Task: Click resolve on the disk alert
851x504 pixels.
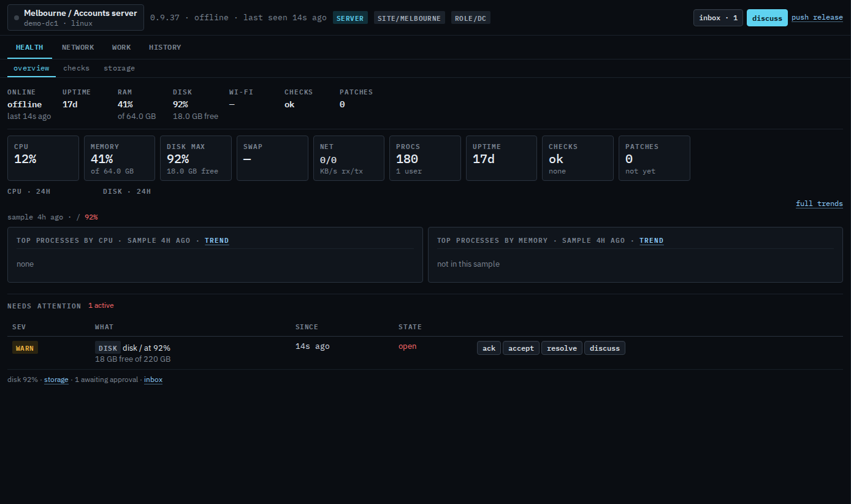Action: click(x=562, y=348)
